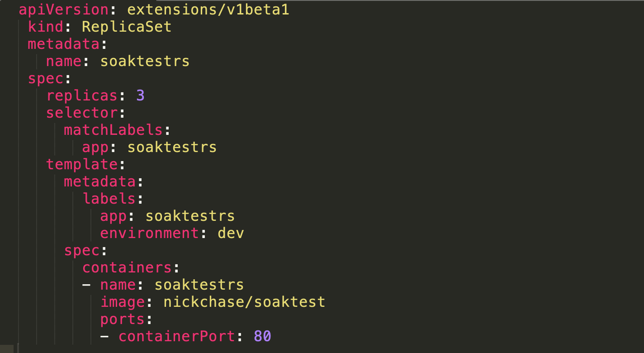Click the kind key

click(46, 26)
